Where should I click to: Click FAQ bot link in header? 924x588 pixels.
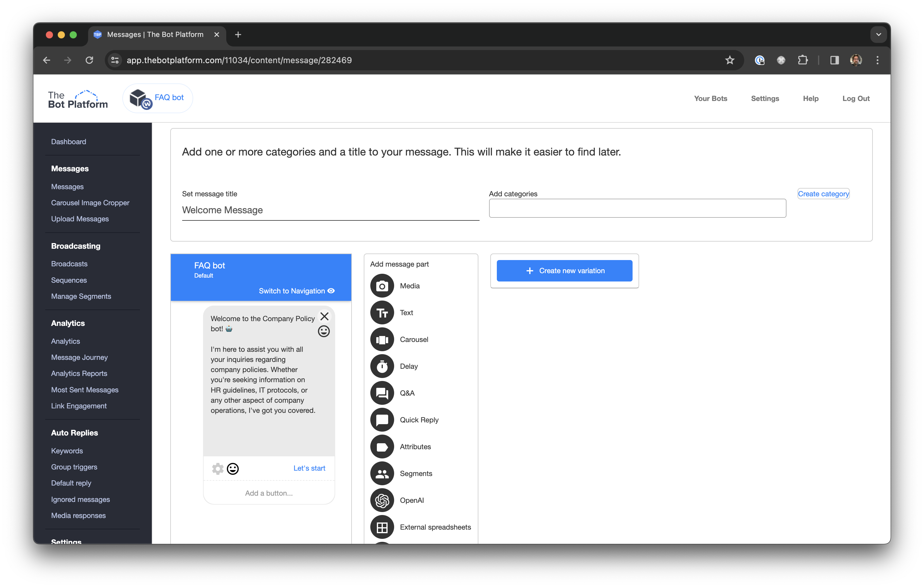(169, 97)
